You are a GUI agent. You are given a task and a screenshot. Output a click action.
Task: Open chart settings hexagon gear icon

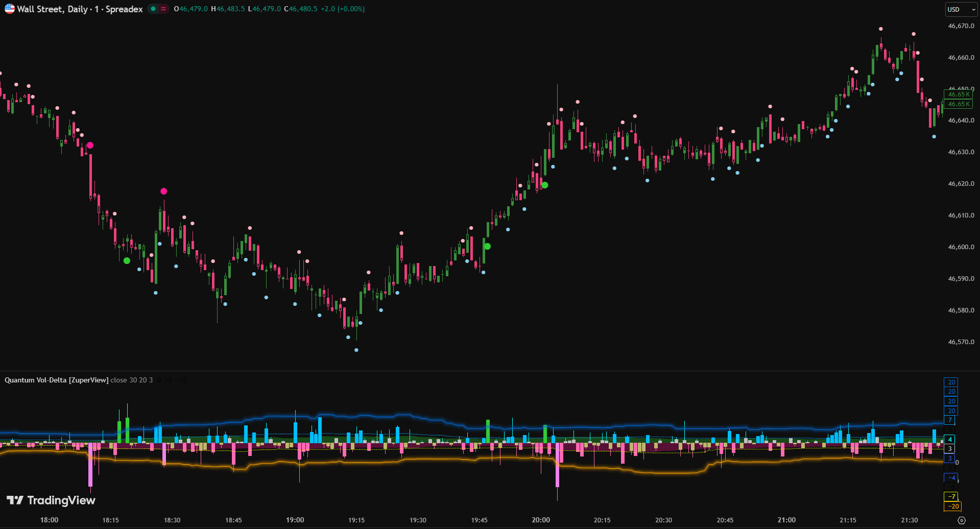pyautogui.click(x=961, y=520)
